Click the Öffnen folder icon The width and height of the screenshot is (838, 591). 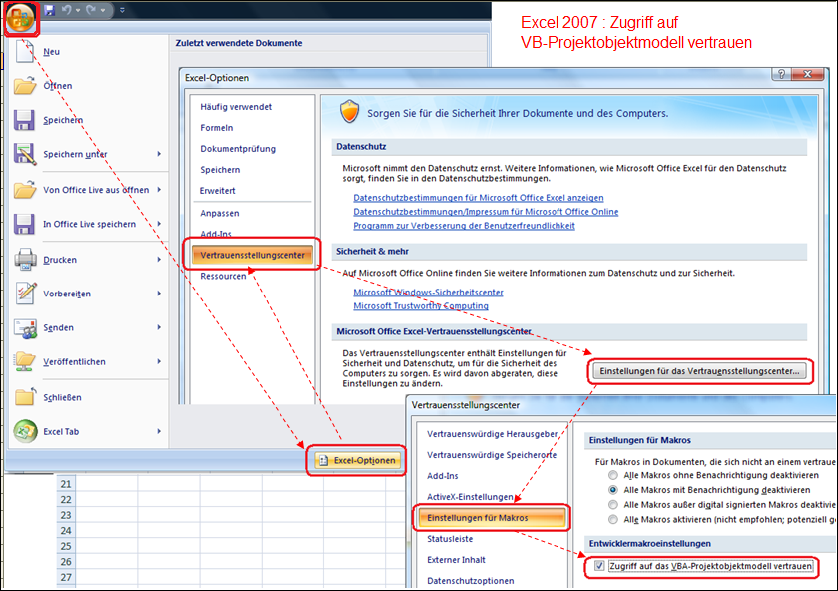point(25,85)
